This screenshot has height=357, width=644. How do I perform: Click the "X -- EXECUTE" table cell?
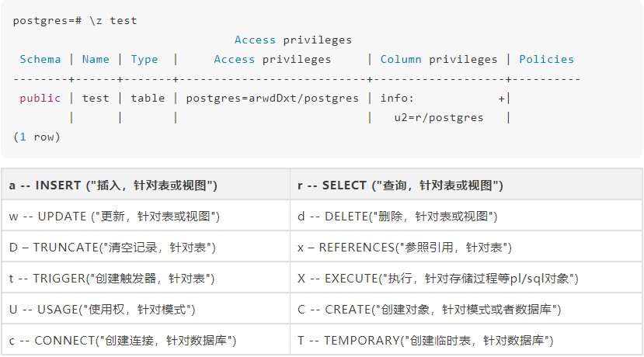(x=438, y=278)
